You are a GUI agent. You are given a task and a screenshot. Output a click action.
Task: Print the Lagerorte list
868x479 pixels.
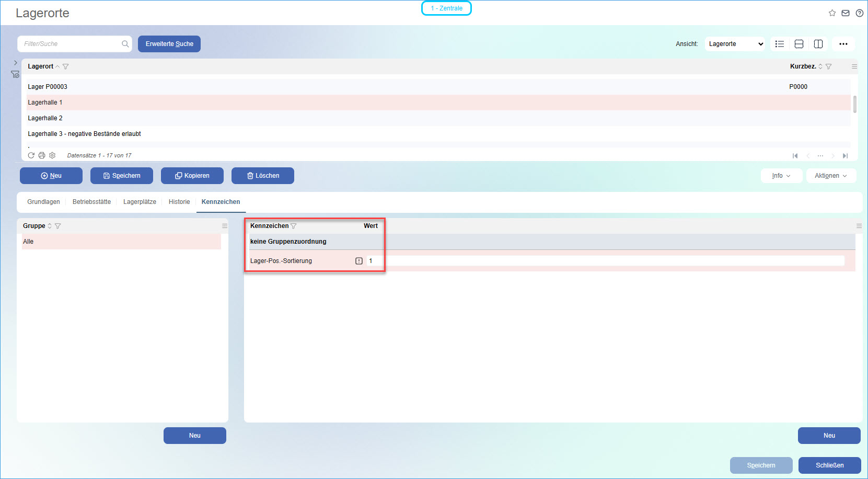[42, 155]
